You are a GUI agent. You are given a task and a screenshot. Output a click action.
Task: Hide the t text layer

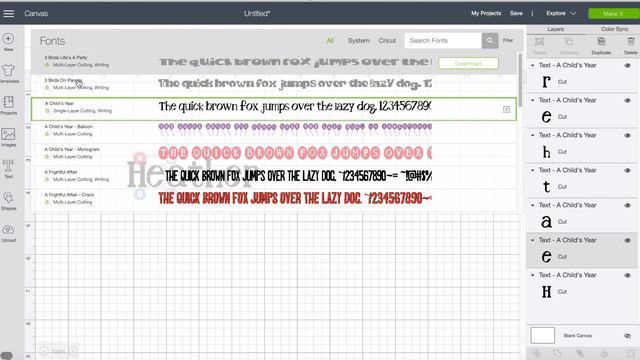pos(627,170)
